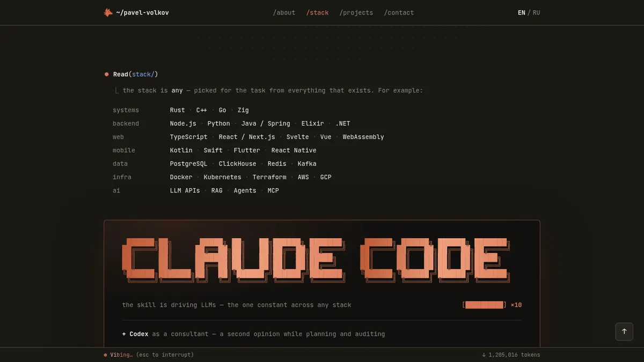Click the "Kubernetes" entry
The image size is (644, 362).
point(223,177)
